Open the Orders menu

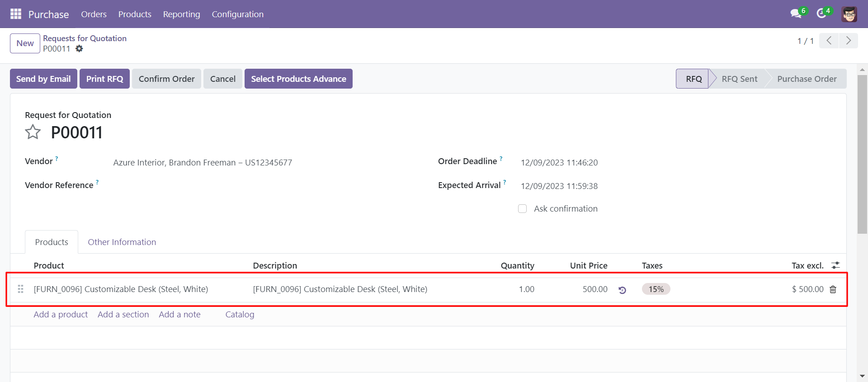click(94, 14)
